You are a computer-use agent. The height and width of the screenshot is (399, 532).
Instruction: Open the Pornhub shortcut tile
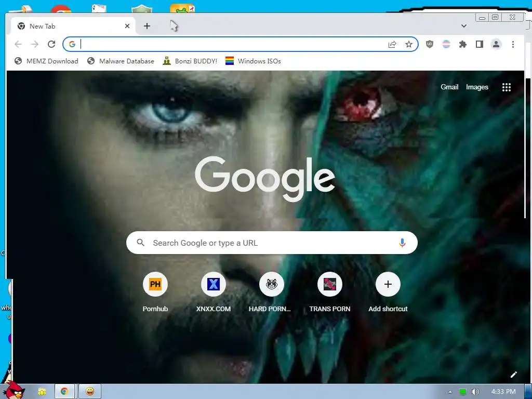pos(155,292)
